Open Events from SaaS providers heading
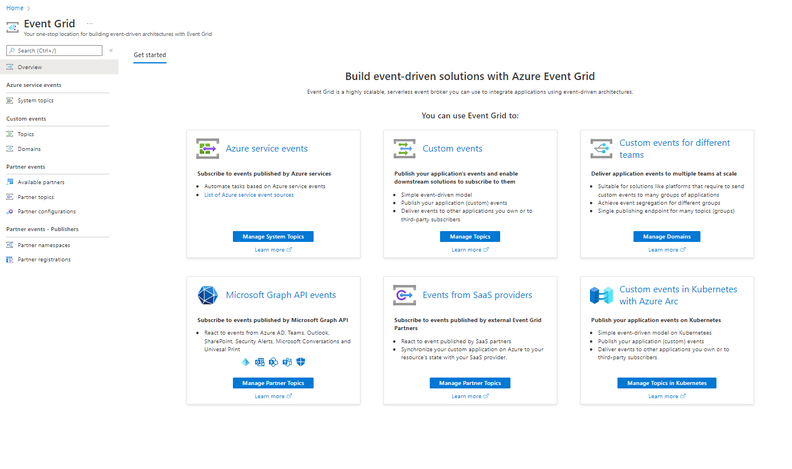This screenshot has height=469, width=792. pos(477,295)
